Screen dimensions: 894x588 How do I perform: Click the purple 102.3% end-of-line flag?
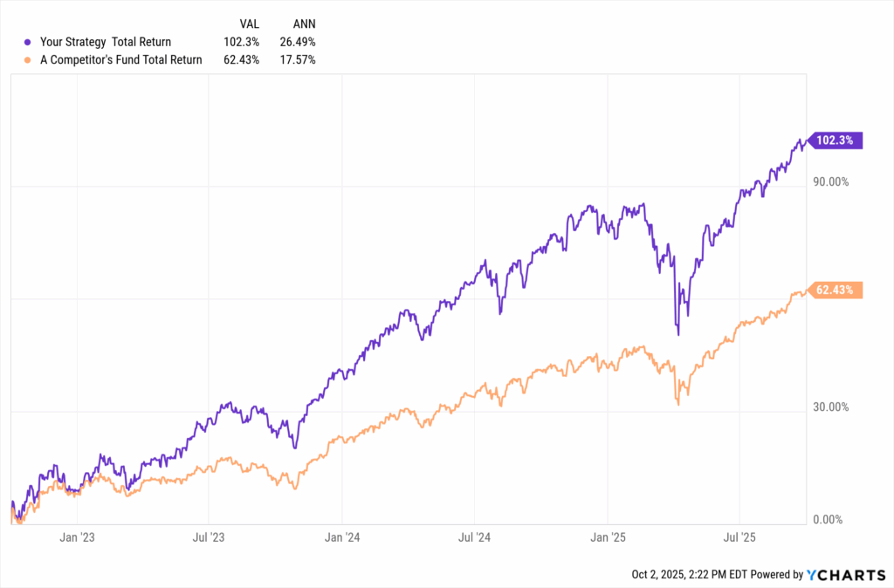[836, 140]
